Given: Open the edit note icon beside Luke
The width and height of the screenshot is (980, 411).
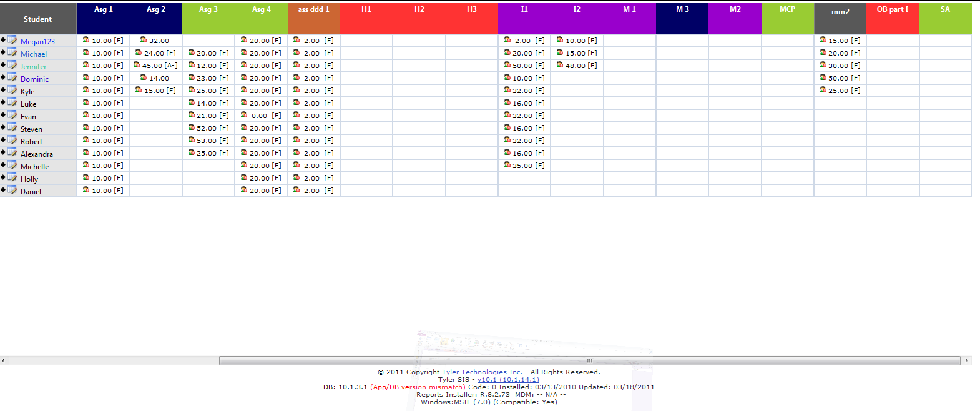Looking at the screenshot, I should [12, 102].
